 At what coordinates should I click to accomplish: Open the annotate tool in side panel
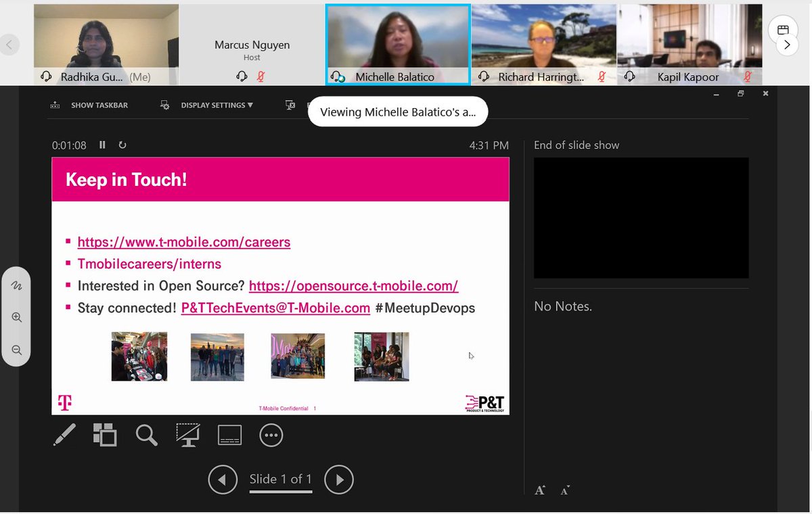(17, 285)
